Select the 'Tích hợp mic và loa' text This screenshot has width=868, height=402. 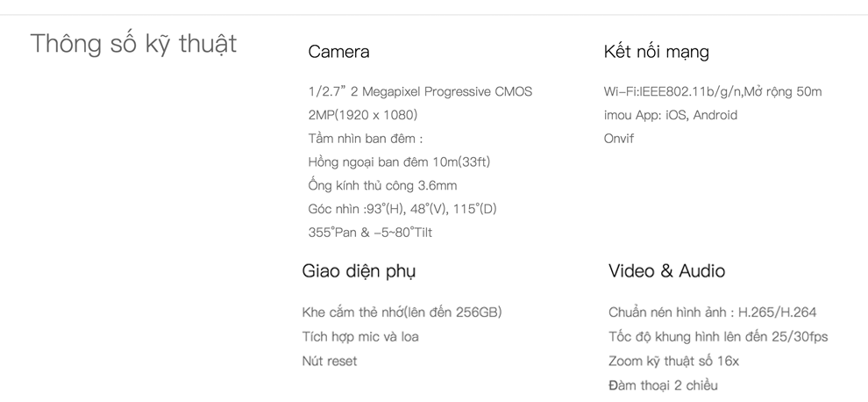click(360, 336)
